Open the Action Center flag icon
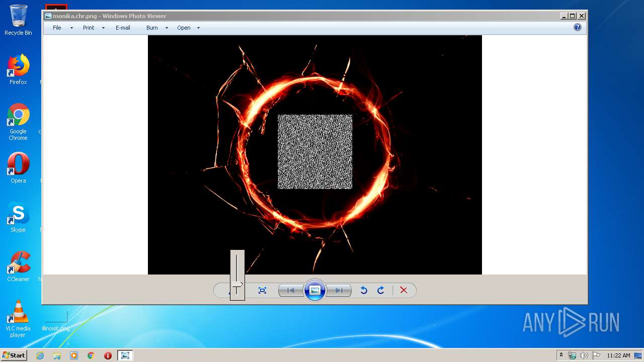644x362 pixels. [x=596, y=355]
